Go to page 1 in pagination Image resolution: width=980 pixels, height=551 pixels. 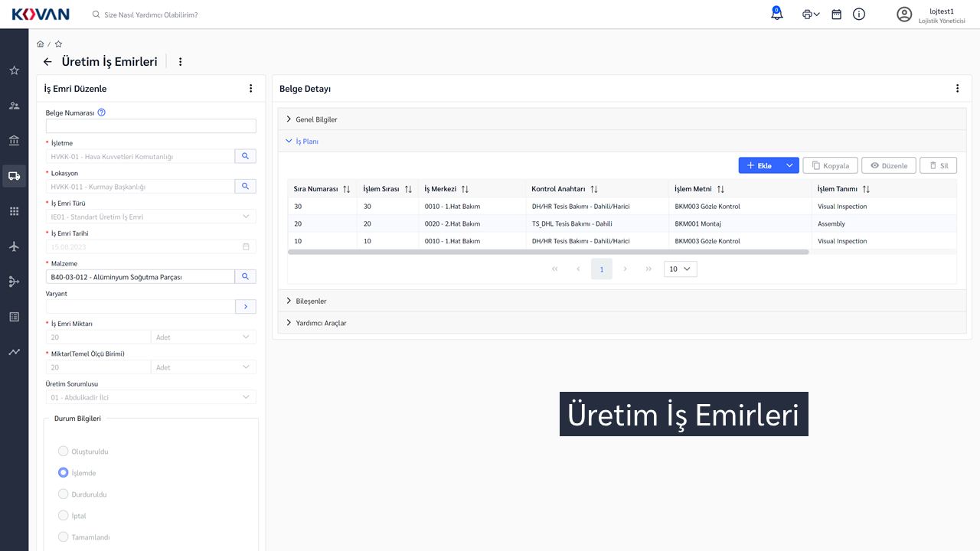pos(602,269)
